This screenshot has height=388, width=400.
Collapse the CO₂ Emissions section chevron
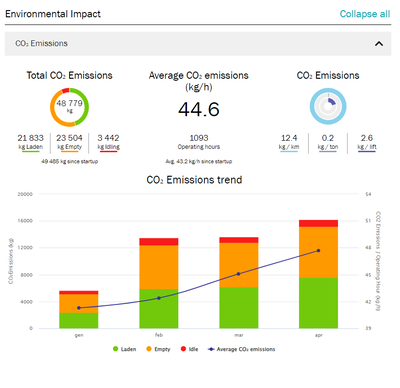(379, 44)
